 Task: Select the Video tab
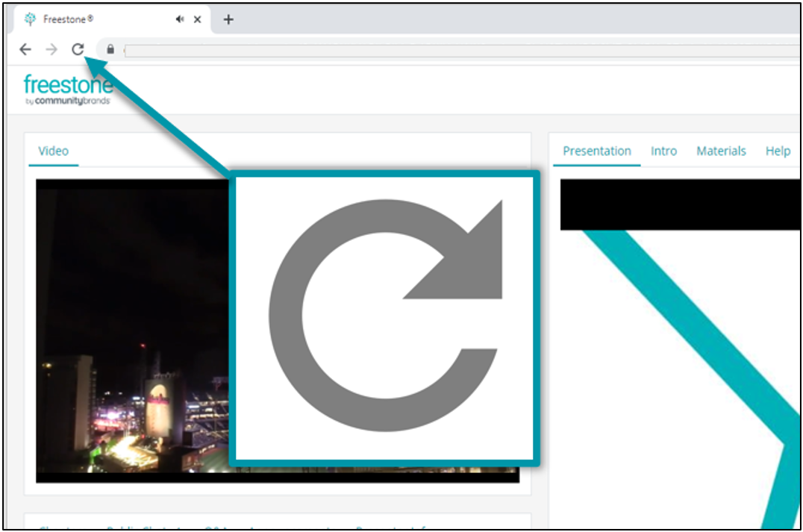click(53, 151)
